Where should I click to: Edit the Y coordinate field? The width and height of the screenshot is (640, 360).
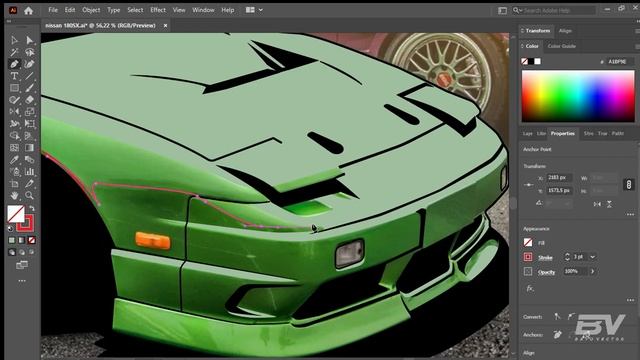pos(559,191)
